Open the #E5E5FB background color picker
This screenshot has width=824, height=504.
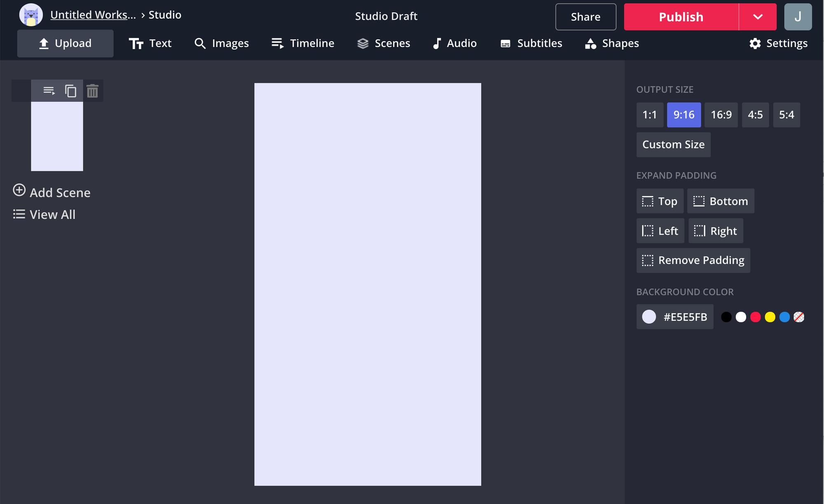click(x=675, y=317)
